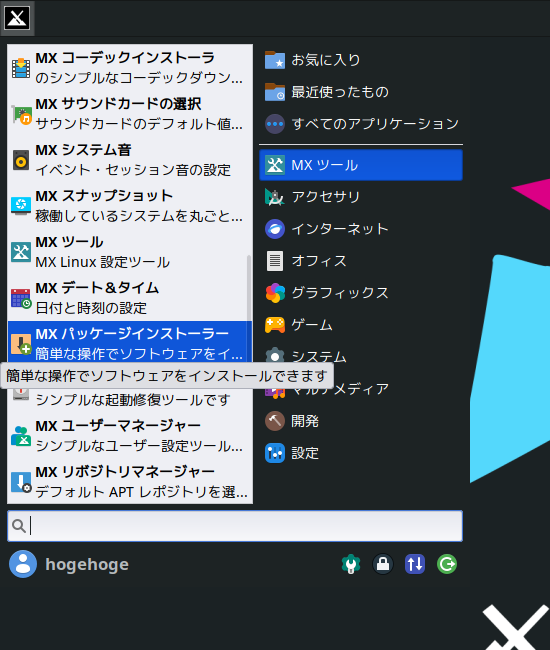Open the オフィス category
Image resolution: width=550 pixels, height=650 pixels.
pos(361,261)
